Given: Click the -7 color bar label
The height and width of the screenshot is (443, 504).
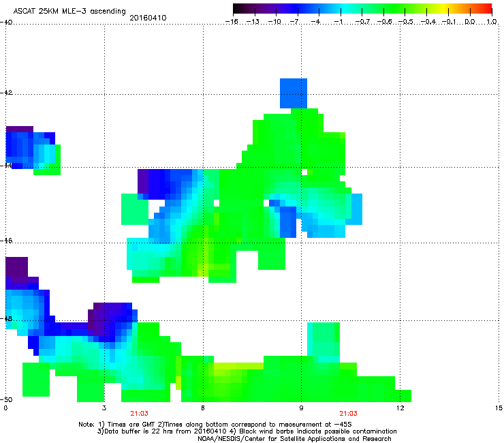Looking at the screenshot, I should 295,22.
